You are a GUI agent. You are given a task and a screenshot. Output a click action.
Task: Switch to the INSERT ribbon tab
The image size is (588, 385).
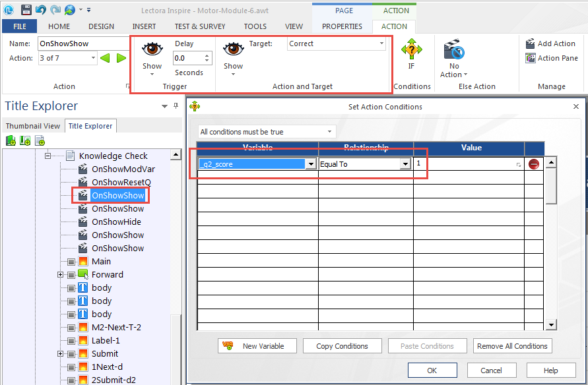[x=144, y=26]
